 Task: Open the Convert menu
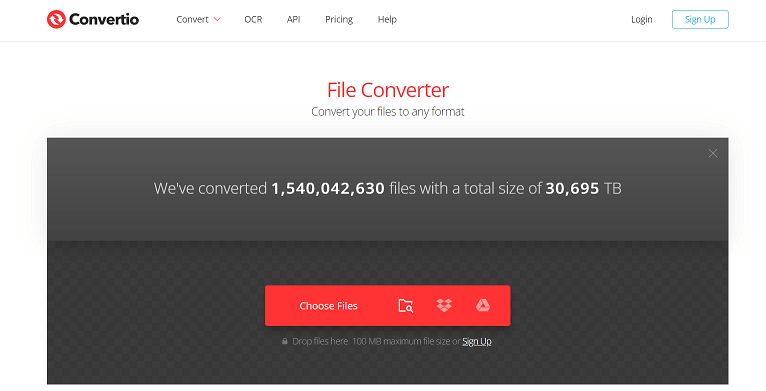pyautogui.click(x=192, y=20)
